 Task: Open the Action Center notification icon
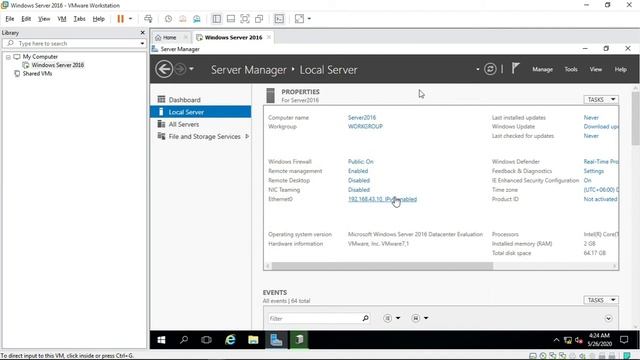click(x=624, y=340)
